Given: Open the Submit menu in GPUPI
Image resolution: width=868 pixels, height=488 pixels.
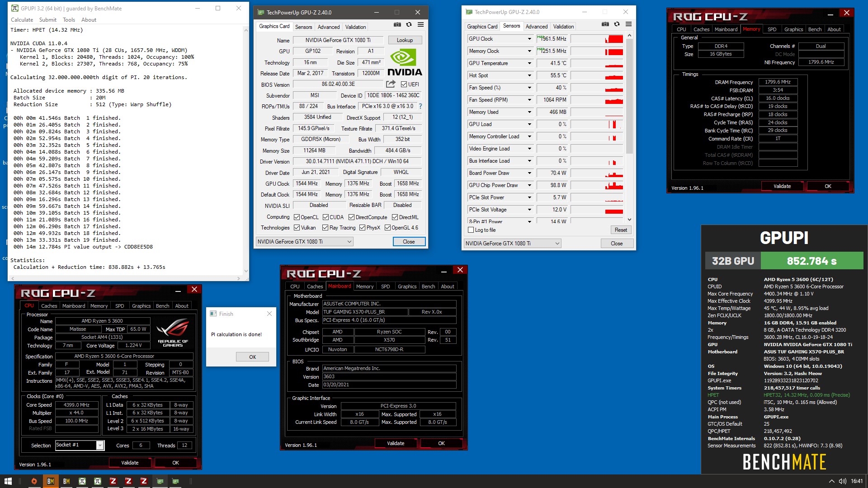Looking at the screenshot, I should coord(47,20).
